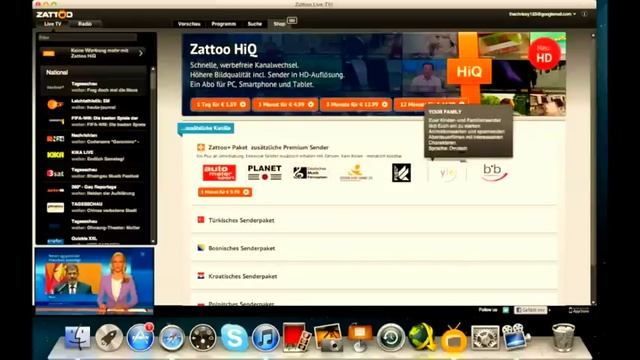Click the Croatian flag icon
This screenshot has height=360, width=640.
point(201,276)
